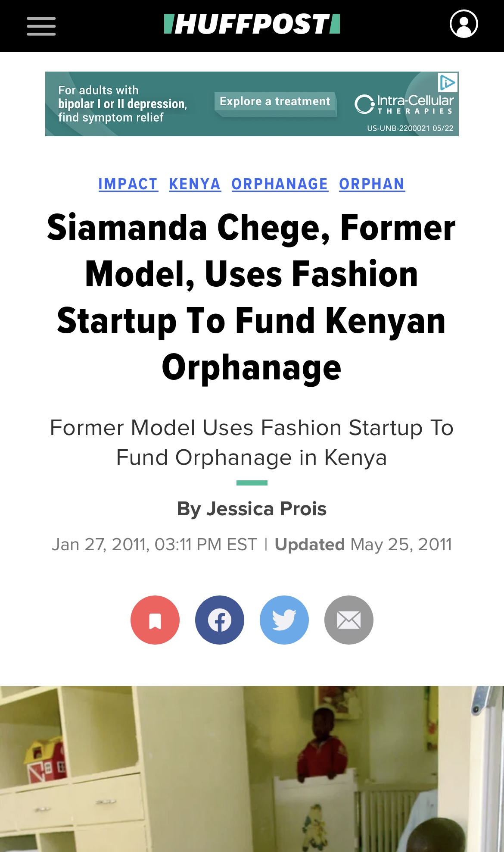
Task: Share the article on Twitter
Action: pyautogui.click(x=284, y=620)
